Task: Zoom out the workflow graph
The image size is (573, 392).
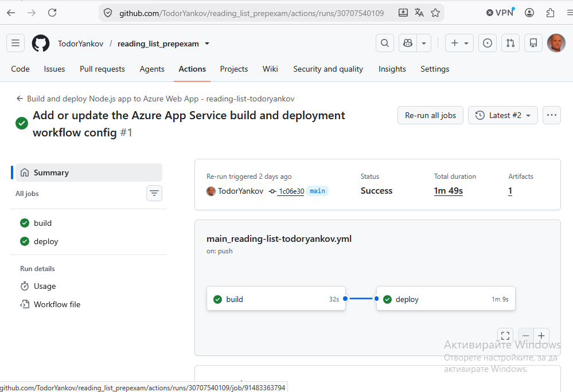Action: point(526,336)
